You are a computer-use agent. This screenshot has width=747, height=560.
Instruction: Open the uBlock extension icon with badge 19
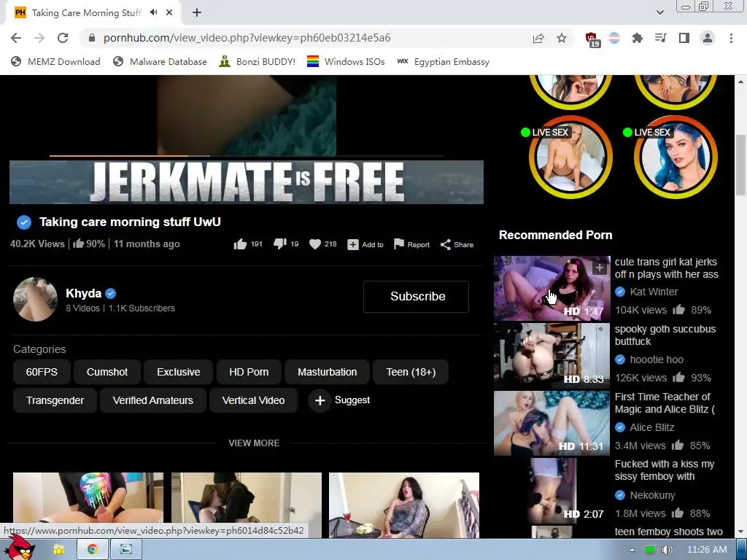click(x=592, y=39)
